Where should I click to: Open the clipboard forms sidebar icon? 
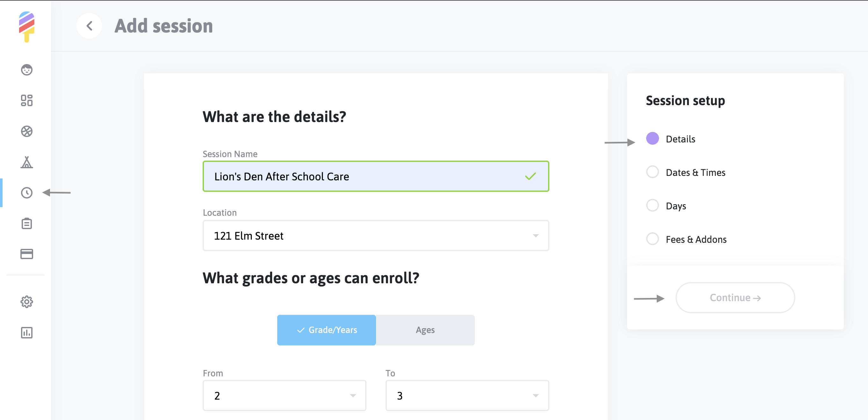click(x=27, y=223)
